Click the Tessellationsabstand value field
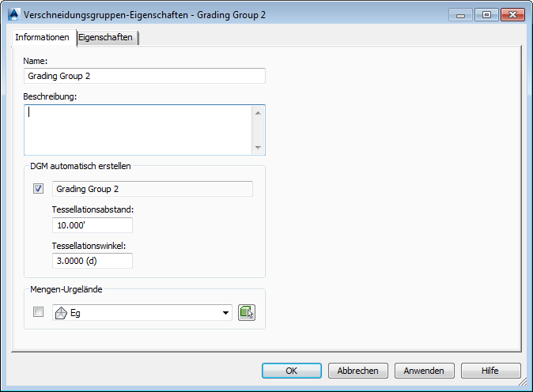The width and height of the screenshot is (533, 392). [92, 225]
